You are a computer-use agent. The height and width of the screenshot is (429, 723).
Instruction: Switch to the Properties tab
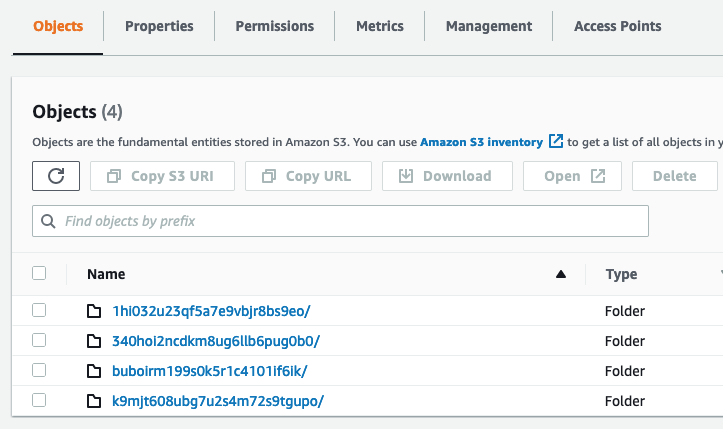pyautogui.click(x=159, y=27)
